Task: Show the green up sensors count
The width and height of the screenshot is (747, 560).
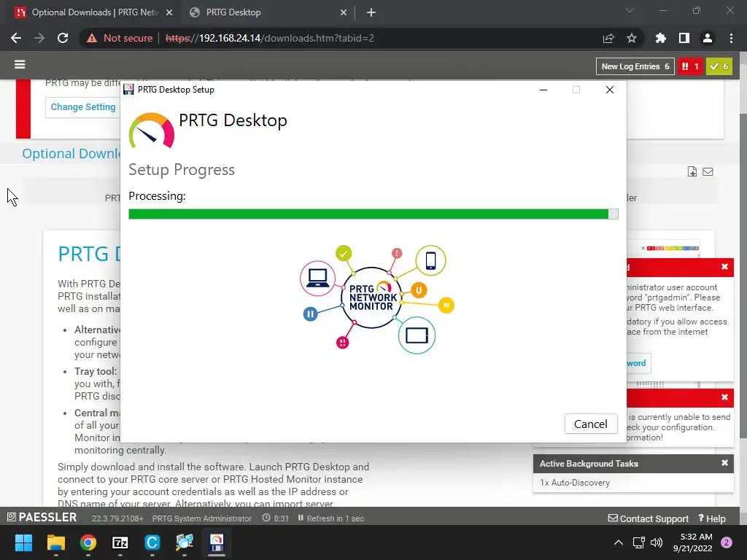Action: pyautogui.click(x=719, y=66)
